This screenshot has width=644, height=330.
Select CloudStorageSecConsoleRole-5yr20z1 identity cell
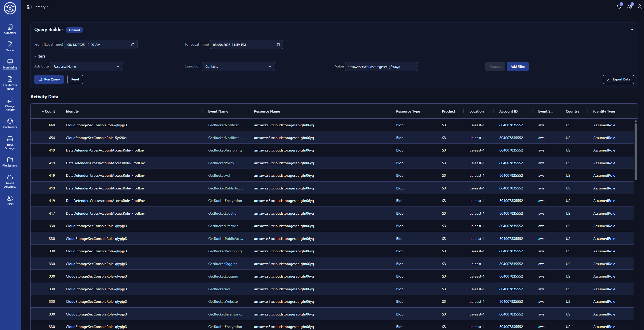[x=97, y=138]
